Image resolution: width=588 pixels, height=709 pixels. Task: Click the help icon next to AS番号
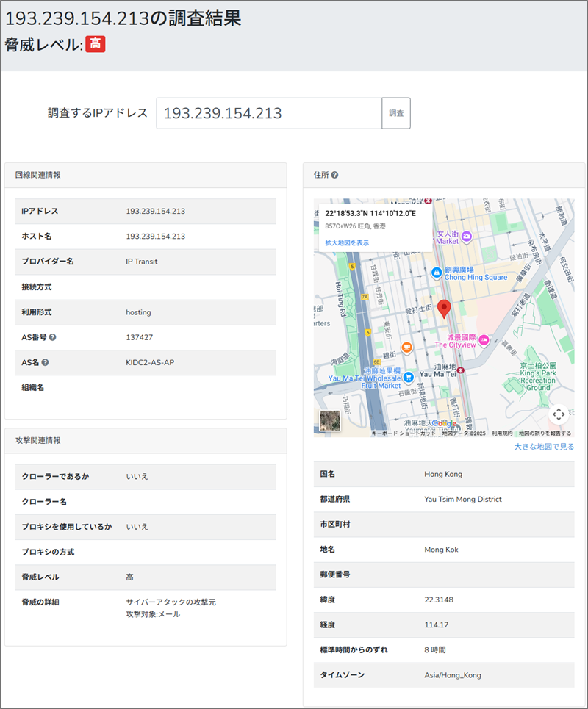click(53, 337)
